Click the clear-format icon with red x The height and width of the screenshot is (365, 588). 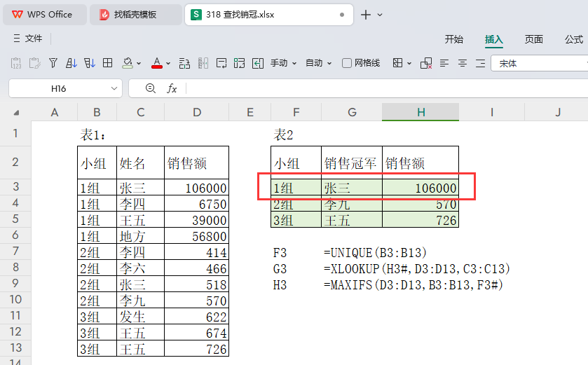426,63
